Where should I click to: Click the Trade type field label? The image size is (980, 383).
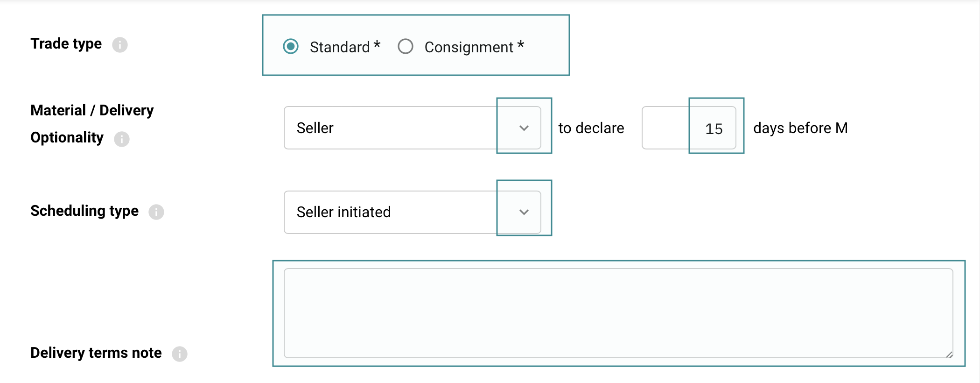66,43
